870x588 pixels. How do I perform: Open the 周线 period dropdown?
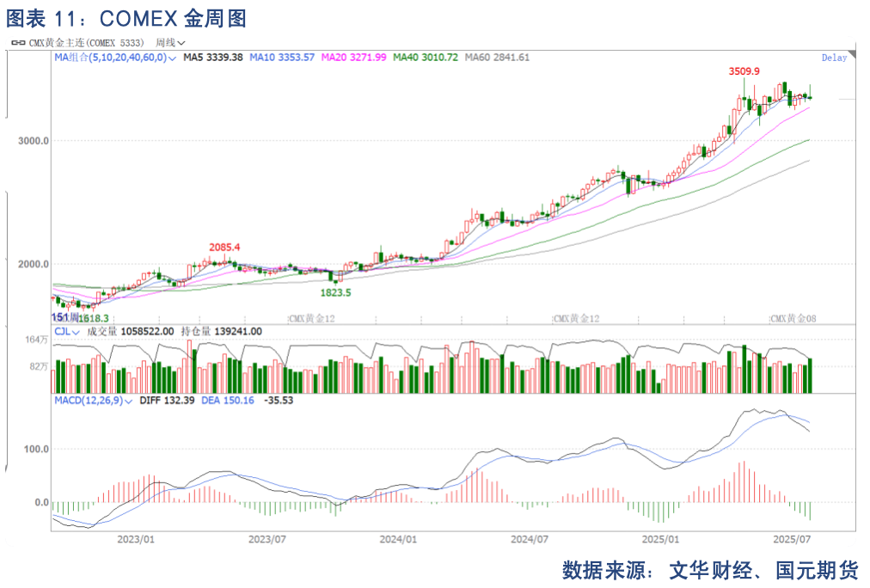tap(170, 42)
